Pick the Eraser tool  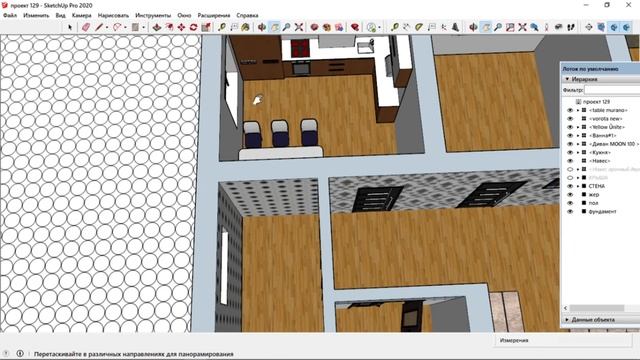(x=85, y=27)
